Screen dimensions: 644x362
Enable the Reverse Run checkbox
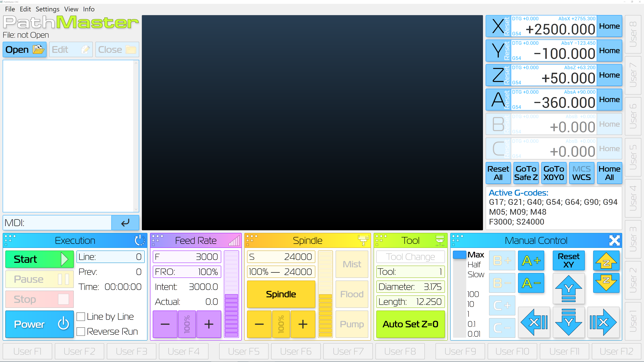81,331
